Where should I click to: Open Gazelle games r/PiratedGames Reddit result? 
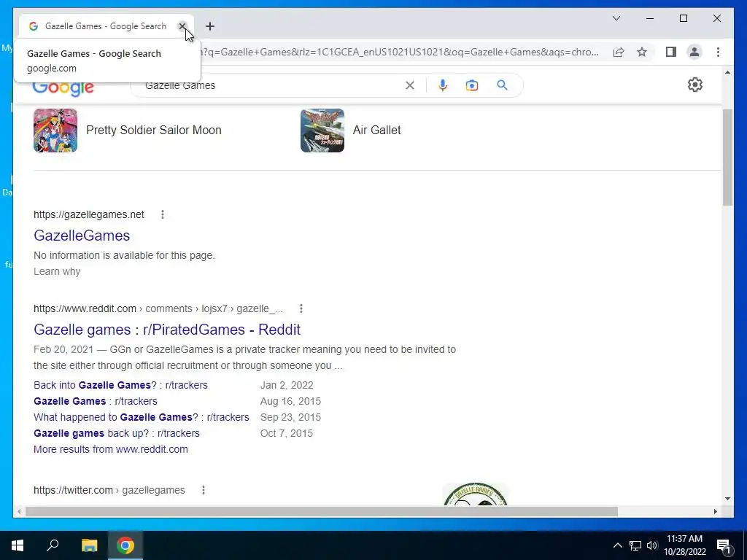(x=167, y=330)
